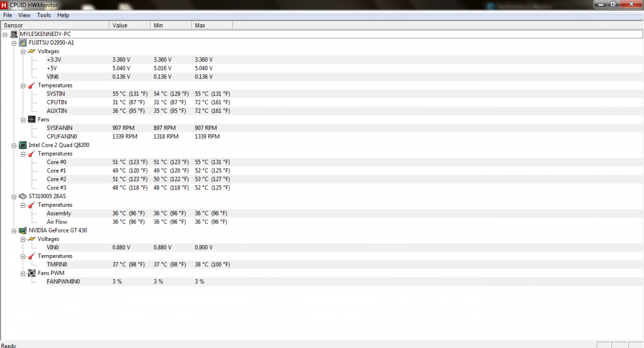The image size is (644, 348).
Task: Click the 38 °C (100 °F) maximum value
Action: coord(213,264)
